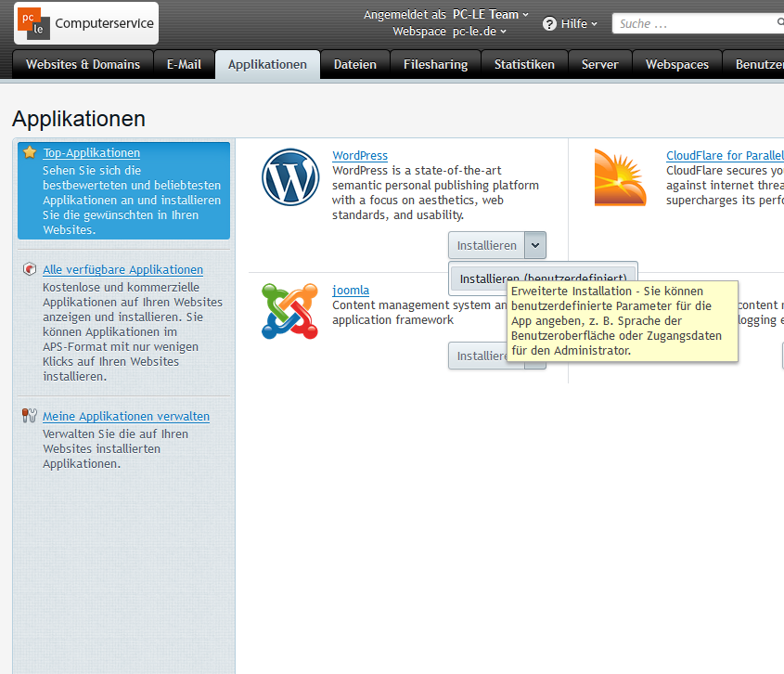This screenshot has height=674, width=784.
Task: Choose Installieren (benutzerdefiniert) menu entry
Action: tap(543, 279)
